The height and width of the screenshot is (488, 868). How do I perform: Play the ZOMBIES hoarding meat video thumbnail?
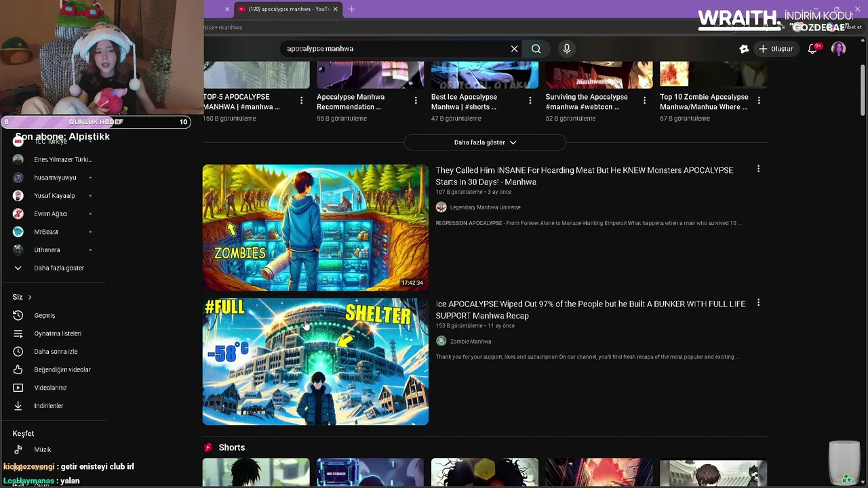(x=315, y=227)
